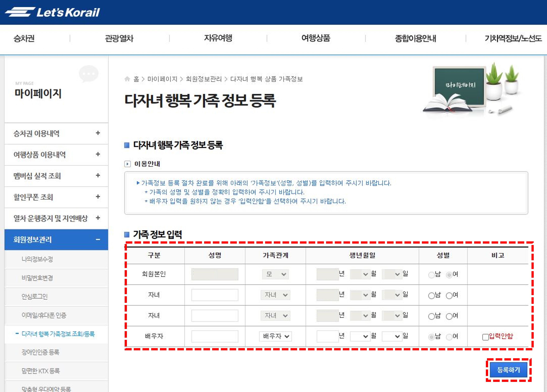This screenshot has width=547, height=392.
Task: Expand 멤버십 실적 조회 with plus icon
Action: 98,175
